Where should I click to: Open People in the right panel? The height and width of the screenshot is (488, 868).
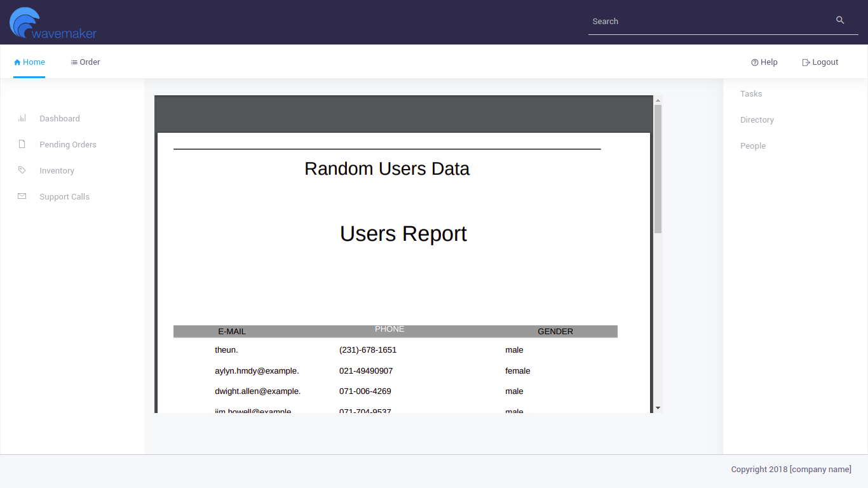(x=753, y=146)
